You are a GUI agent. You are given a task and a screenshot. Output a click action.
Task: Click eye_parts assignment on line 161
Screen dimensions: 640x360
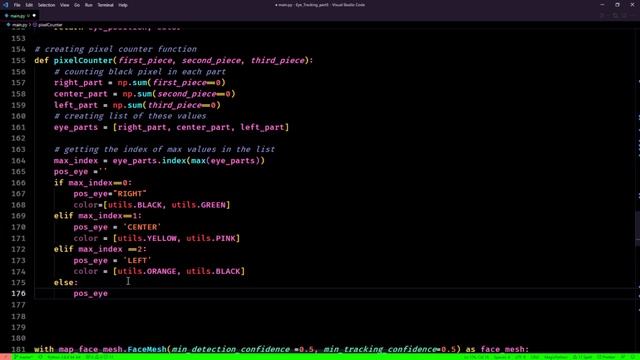pyautogui.click(x=76, y=127)
